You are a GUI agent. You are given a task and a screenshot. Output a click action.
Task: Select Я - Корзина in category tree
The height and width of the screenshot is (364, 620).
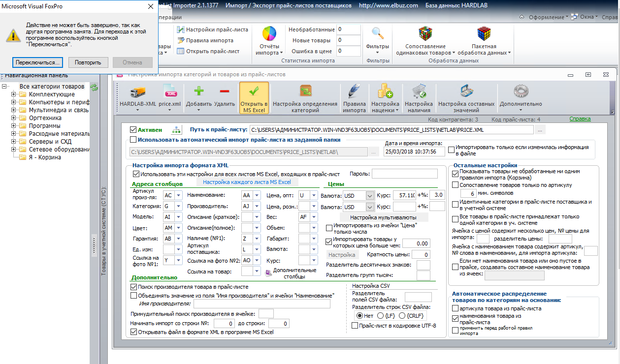(x=45, y=157)
